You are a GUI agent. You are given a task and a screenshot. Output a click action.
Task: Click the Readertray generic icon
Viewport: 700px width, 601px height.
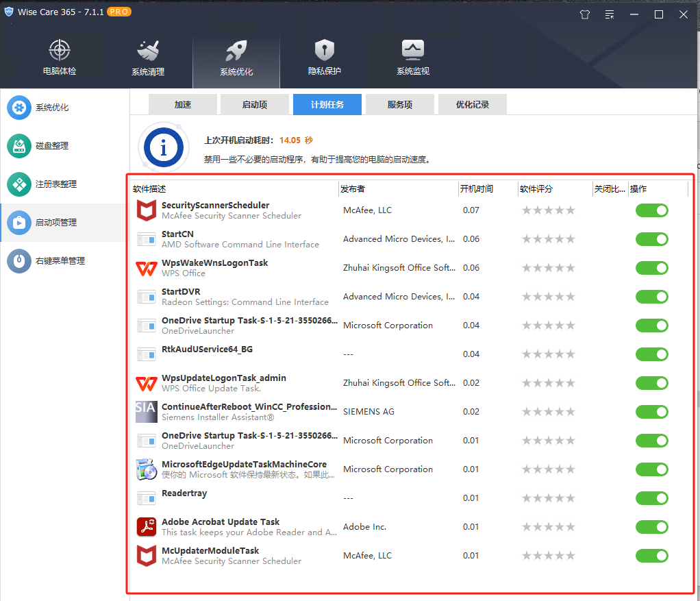point(147,499)
